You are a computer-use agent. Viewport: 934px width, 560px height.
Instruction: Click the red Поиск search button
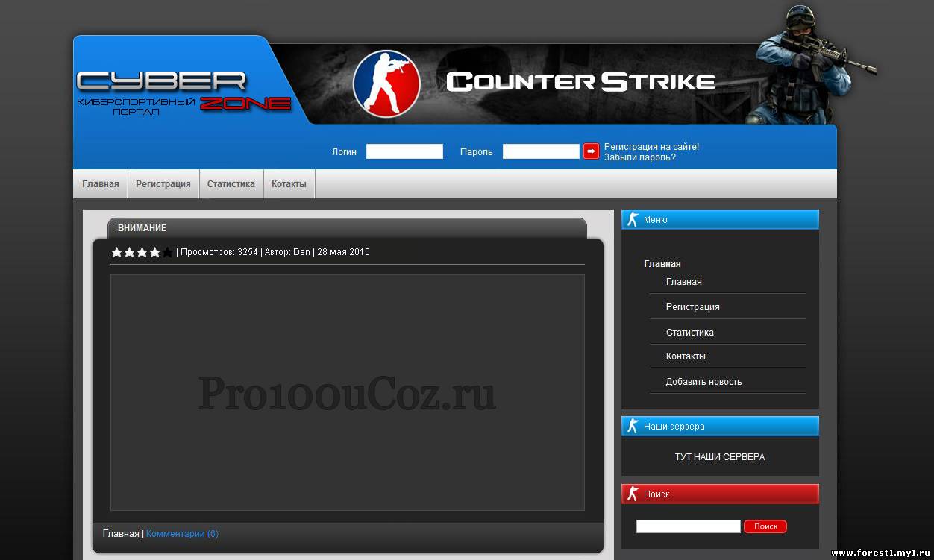765,526
